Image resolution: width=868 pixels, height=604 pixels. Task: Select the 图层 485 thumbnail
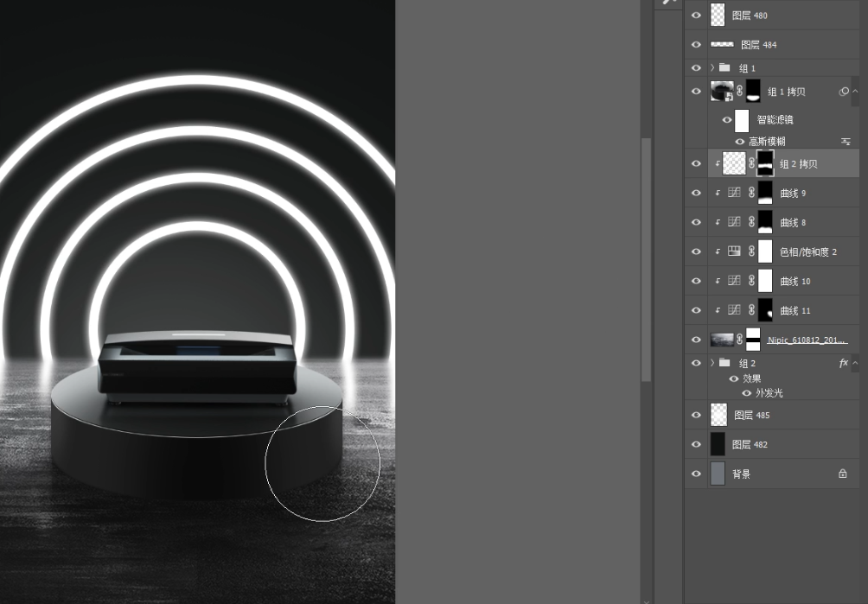point(718,415)
